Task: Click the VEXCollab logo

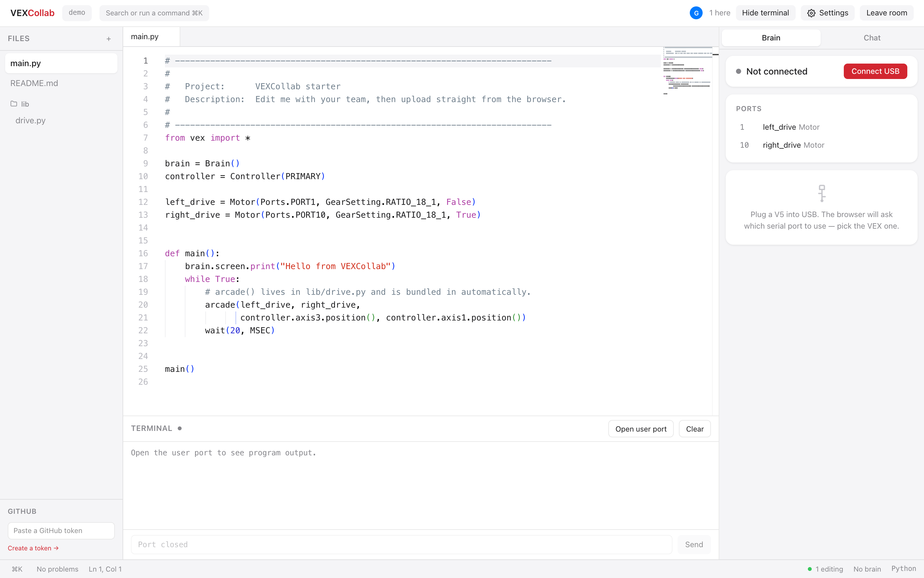Action: click(32, 13)
